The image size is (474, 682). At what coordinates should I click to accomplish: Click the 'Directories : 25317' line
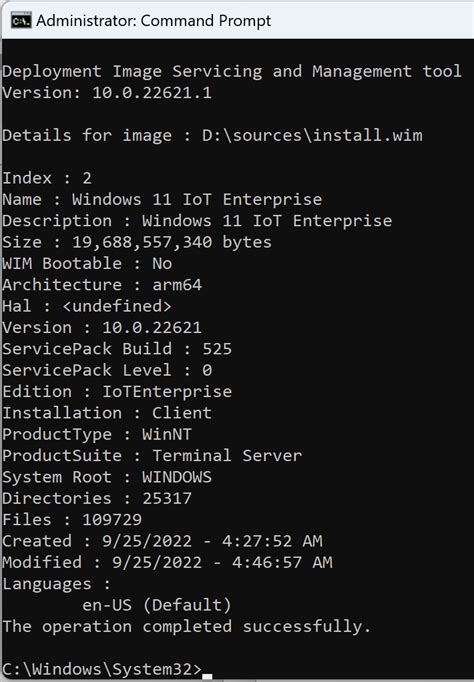tap(97, 498)
